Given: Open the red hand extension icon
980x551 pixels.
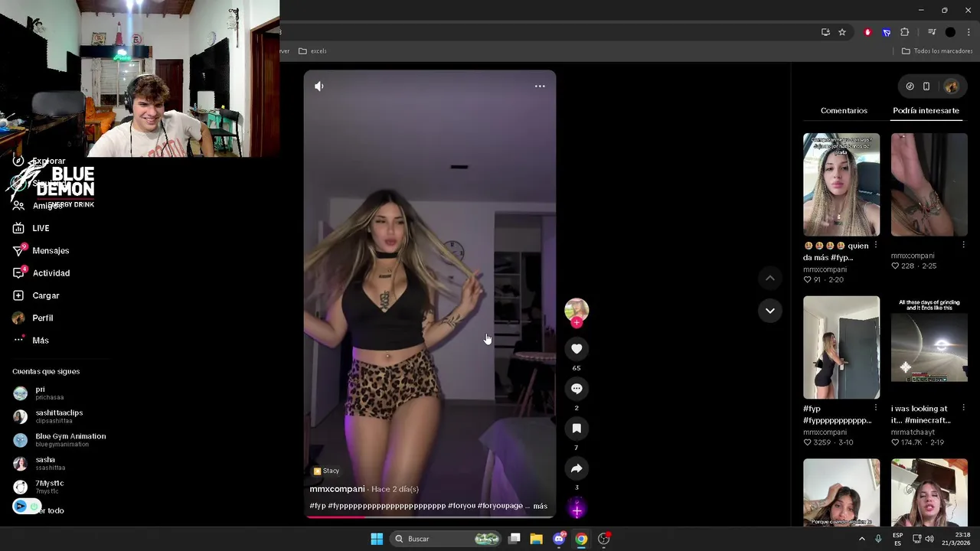Looking at the screenshot, I should click(x=867, y=32).
